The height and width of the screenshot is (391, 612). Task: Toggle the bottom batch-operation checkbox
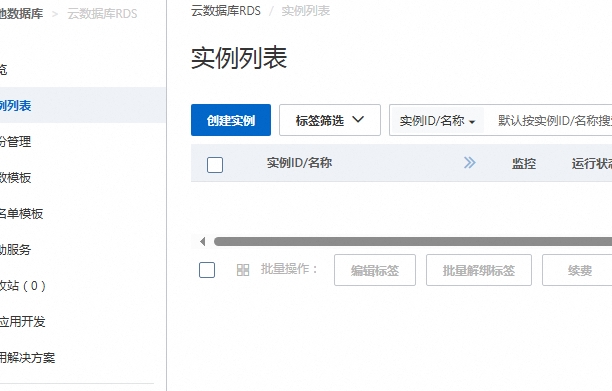click(x=207, y=270)
